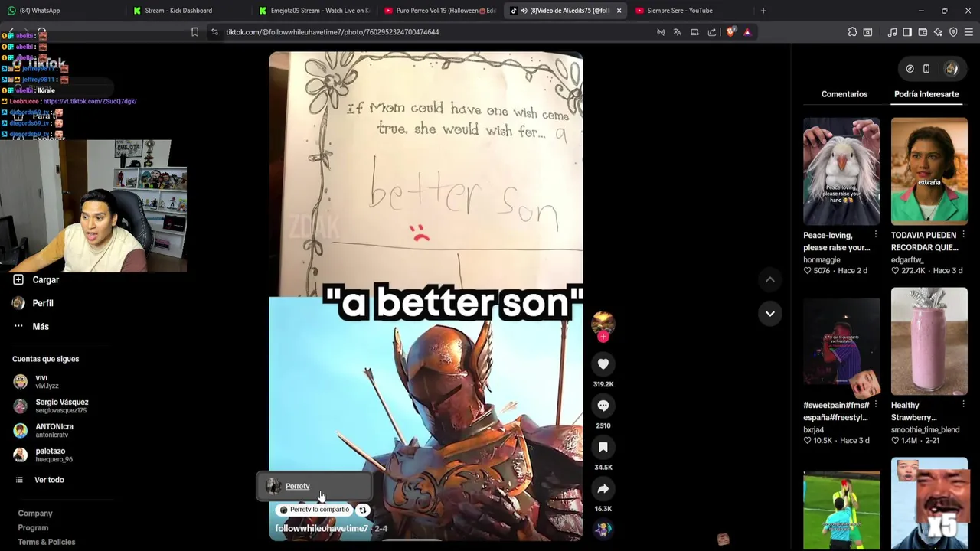Open the #sweetpain freestyle video thumbnail
Image resolution: width=980 pixels, height=551 pixels.
841,341
